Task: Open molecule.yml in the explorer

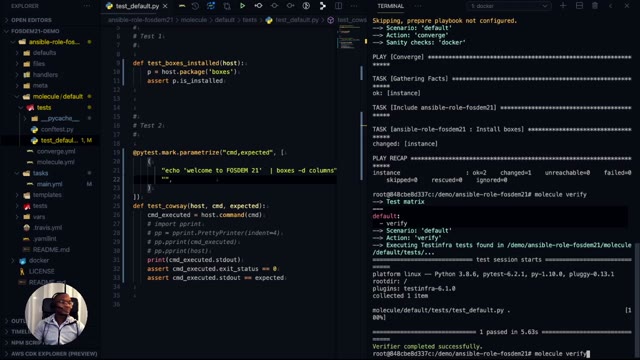Action: click(x=56, y=162)
